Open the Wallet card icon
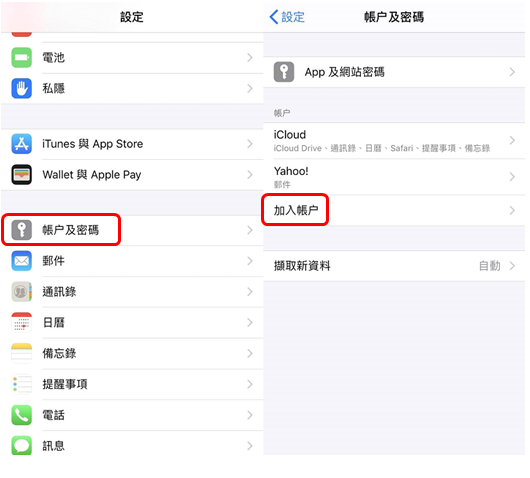Image resolution: width=530 pixels, height=478 pixels. tap(22, 174)
